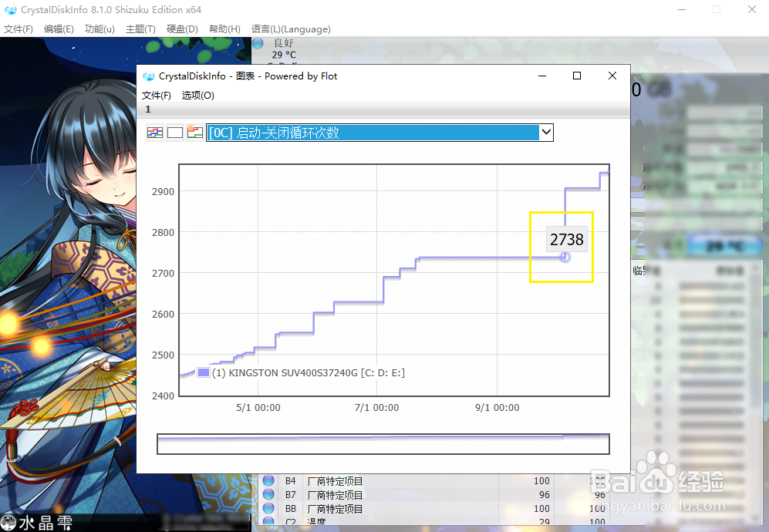Screen dimensions: 769x532
Task: Click the graph window title bar icon
Action: click(x=149, y=76)
